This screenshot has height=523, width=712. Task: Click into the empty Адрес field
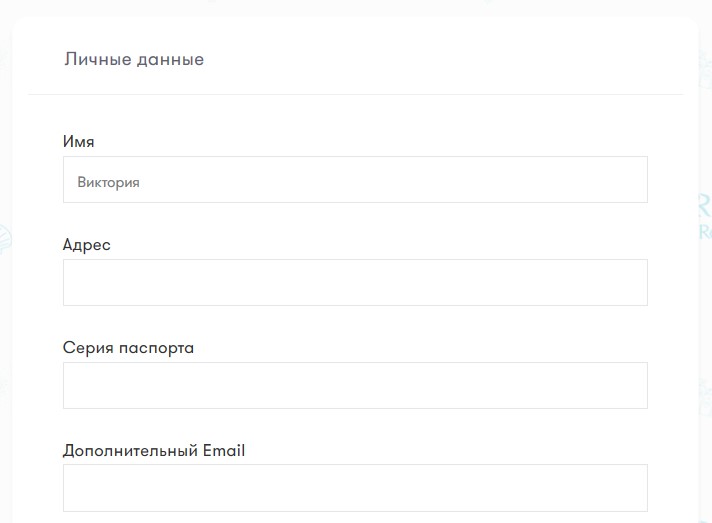[x=355, y=282]
